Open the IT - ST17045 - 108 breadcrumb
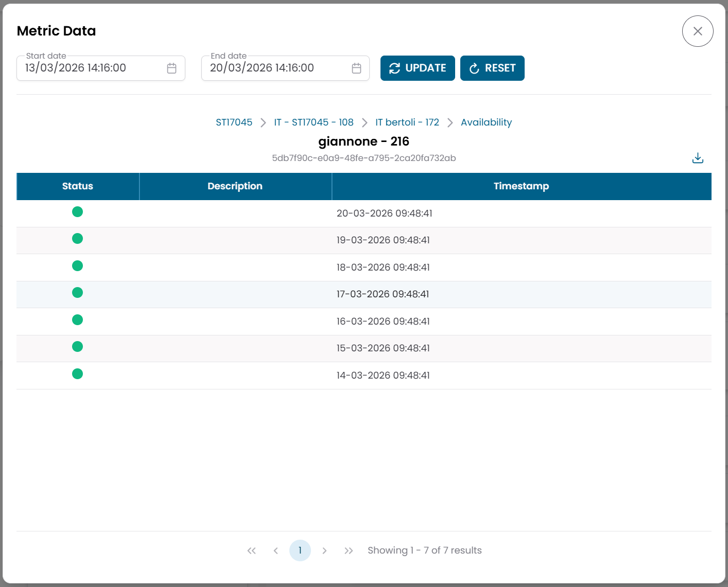The width and height of the screenshot is (728, 587). click(x=314, y=122)
